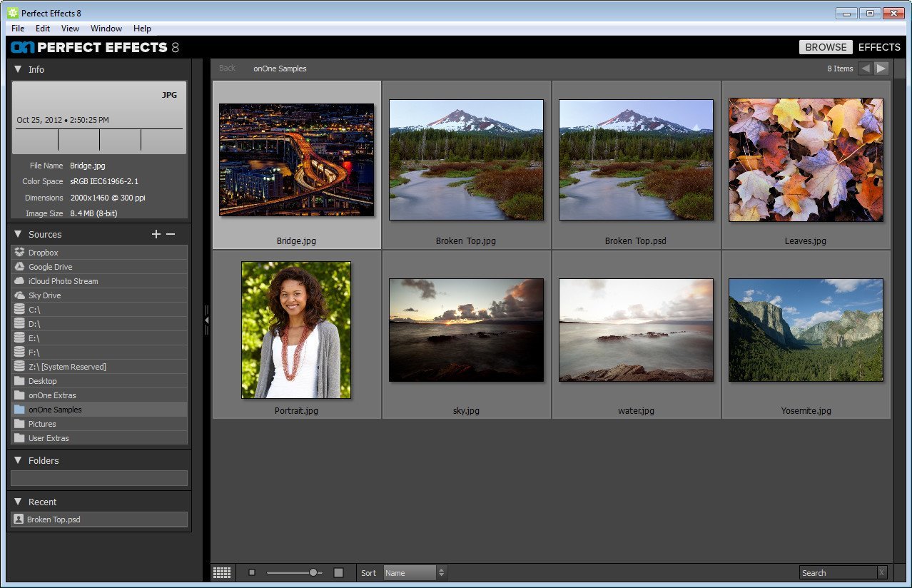The width and height of the screenshot is (912, 588).
Task: Collapse the Info panel
Action: pos(19,69)
